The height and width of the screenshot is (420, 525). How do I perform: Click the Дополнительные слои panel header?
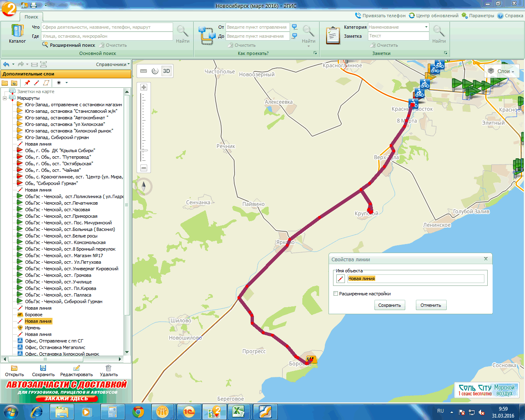click(66, 74)
